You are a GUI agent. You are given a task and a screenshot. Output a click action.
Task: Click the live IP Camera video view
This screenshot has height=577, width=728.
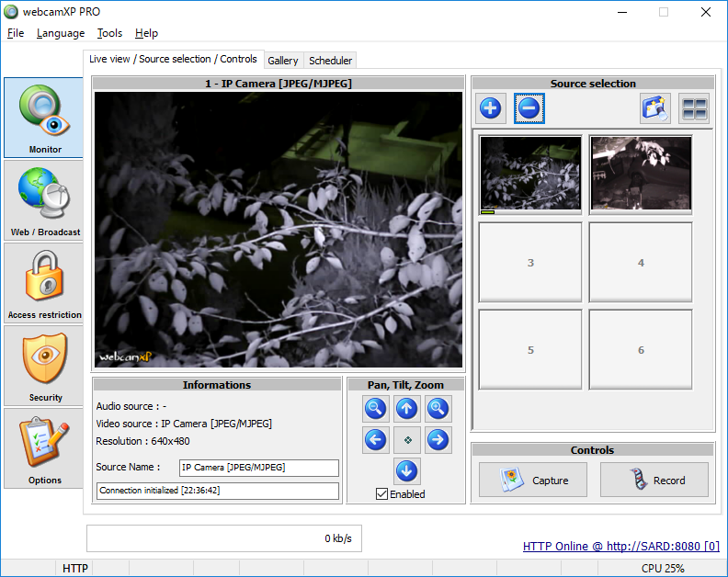[x=279, y=230]
